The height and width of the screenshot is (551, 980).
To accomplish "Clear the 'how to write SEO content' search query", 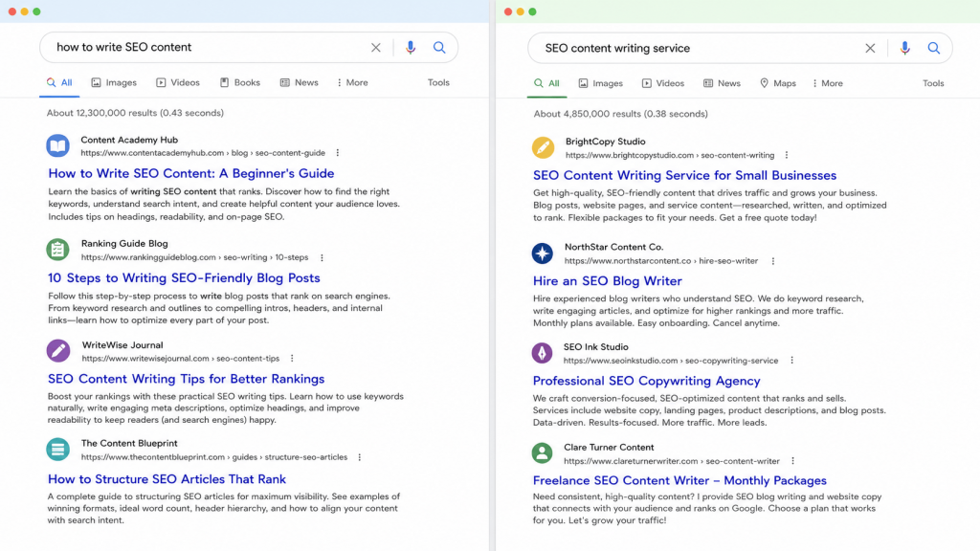I will click(375, 48).
